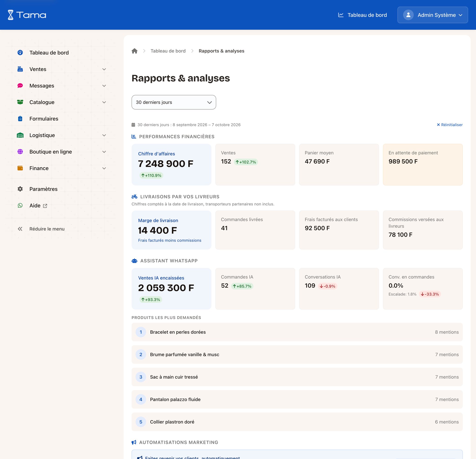Open Messages via the pink chat bubble icon
Viewport: 476px width, 459px height.
20,86
